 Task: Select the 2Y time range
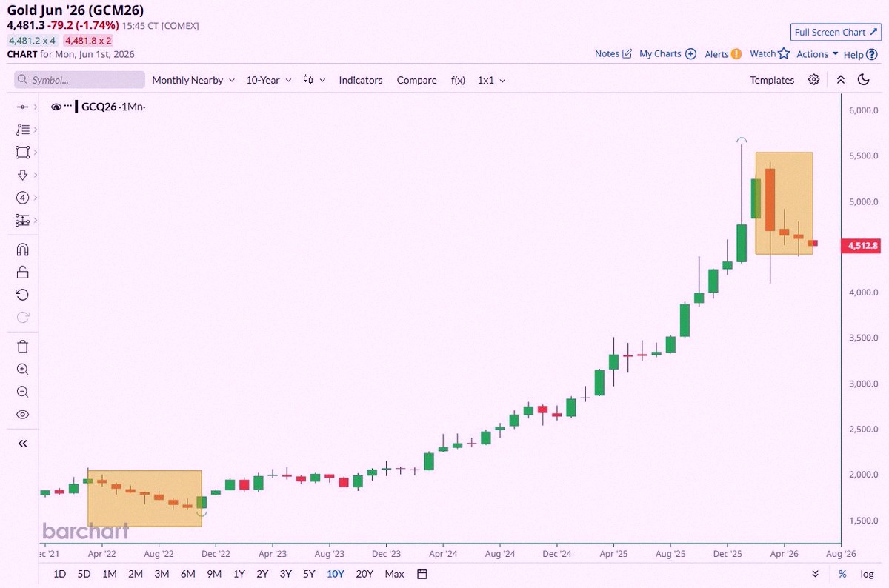pos(262,574)
